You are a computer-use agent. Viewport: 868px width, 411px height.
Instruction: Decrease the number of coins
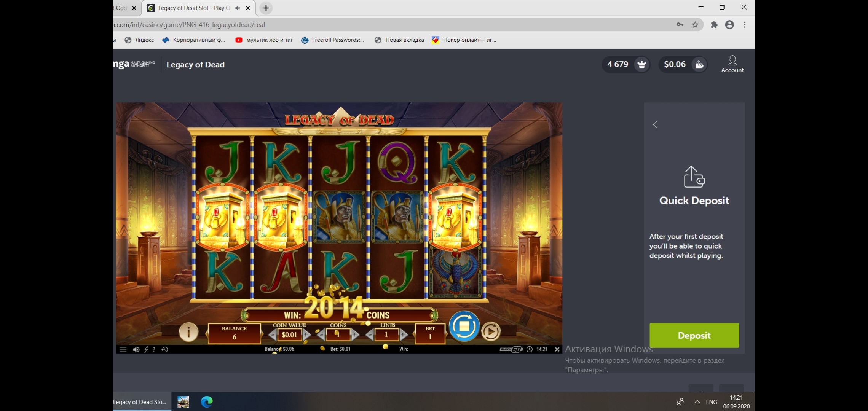pyautogui.click(x=321, y=335)
